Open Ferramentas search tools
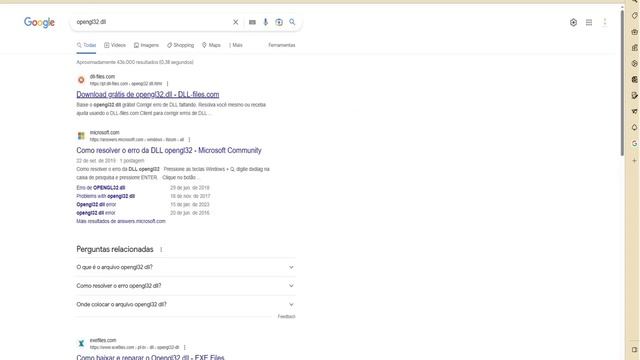Screen dimensions: 640x360 click(282, 45)
